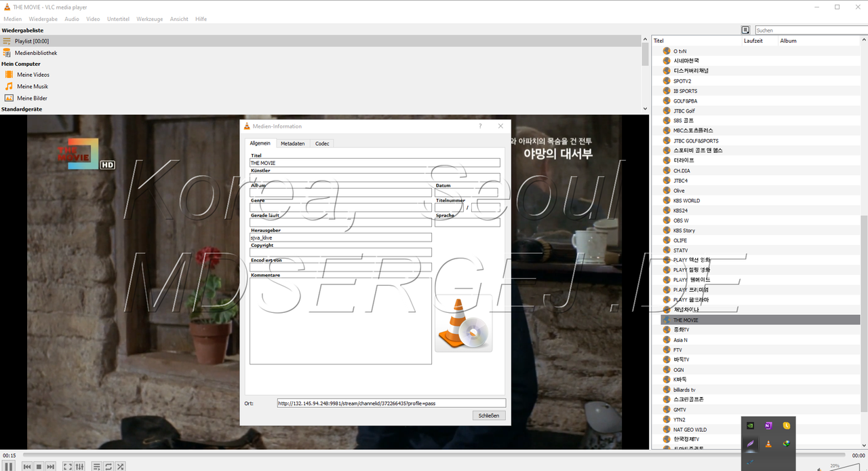Click the VLC cone cover art thumbnail
The height and width of the screenshot is (471, 868).
464,323
